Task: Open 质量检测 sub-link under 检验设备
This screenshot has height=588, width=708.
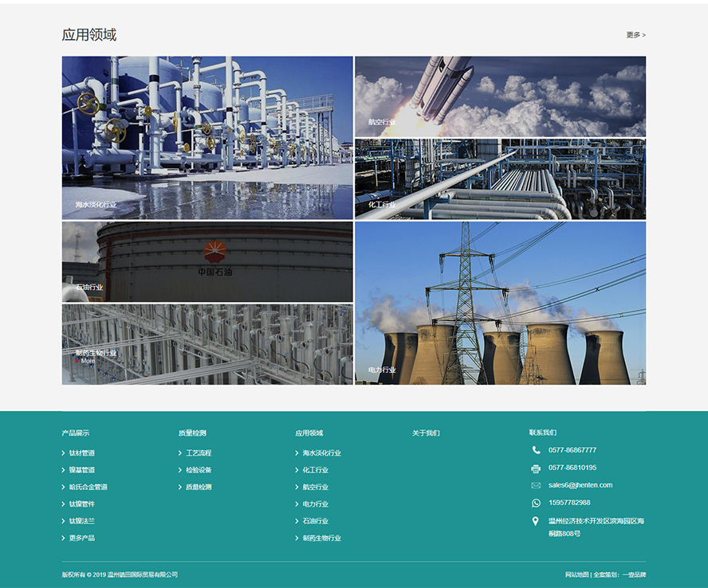Action: pos(199,487)
